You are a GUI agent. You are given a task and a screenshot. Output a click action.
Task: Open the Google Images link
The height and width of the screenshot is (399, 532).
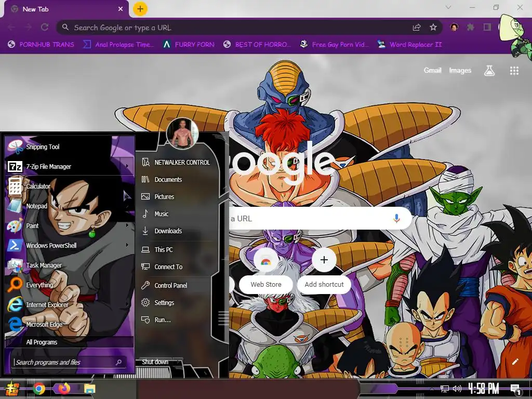460,70
